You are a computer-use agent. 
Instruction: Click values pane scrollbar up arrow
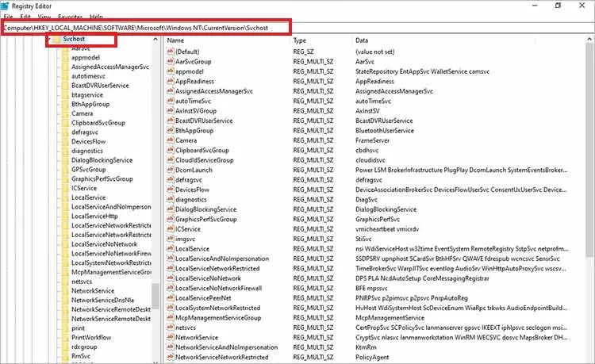click(x=589, y=39)
